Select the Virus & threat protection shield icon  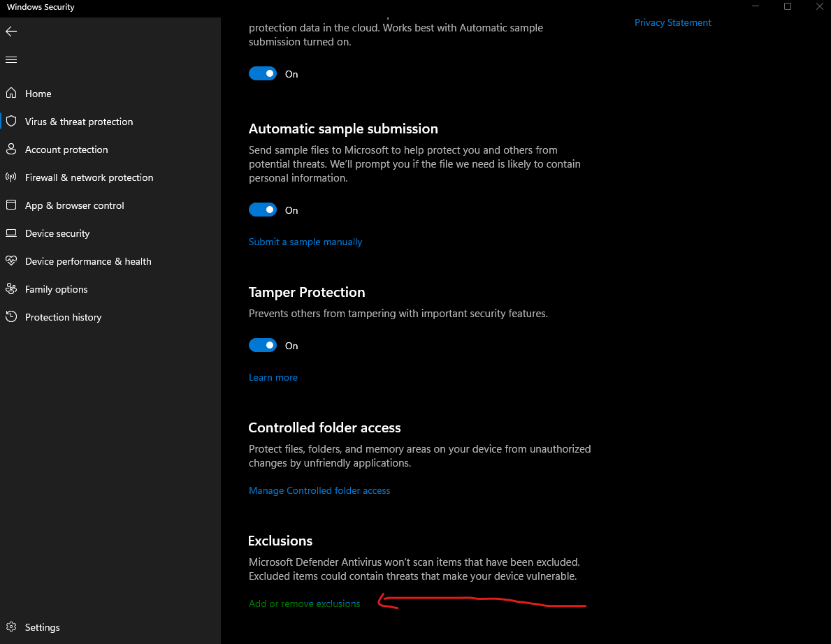(11, 122)
